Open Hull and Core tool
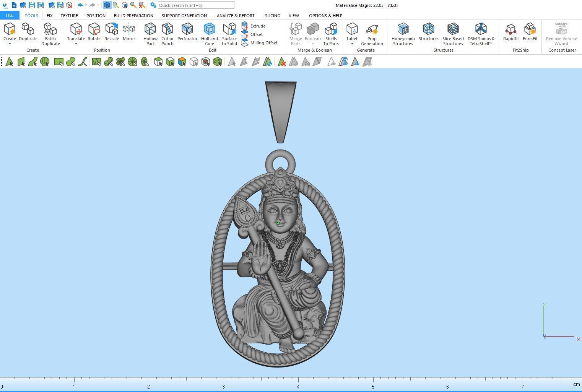This screenshot has height=392, width=582. coord(209,34)
